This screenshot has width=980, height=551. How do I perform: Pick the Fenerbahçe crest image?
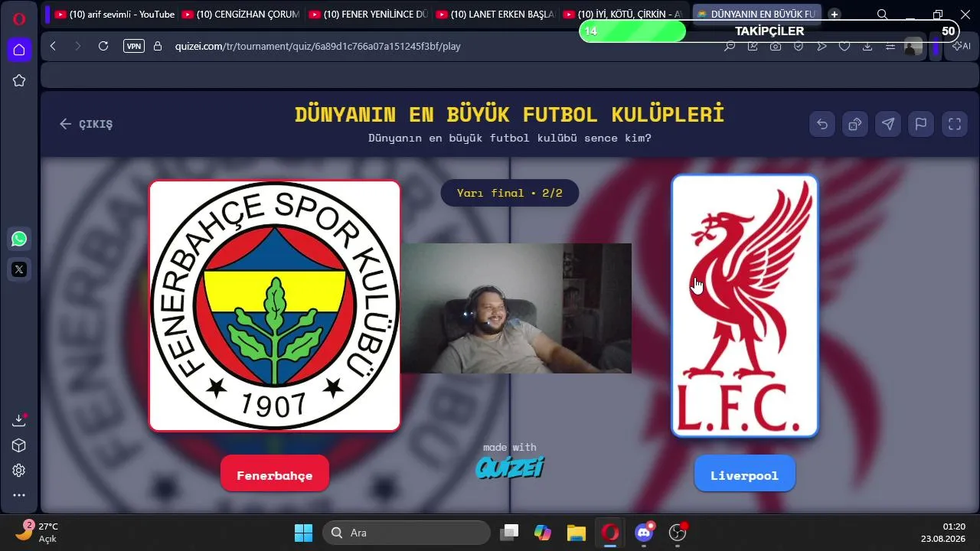[x=274, y=306]
